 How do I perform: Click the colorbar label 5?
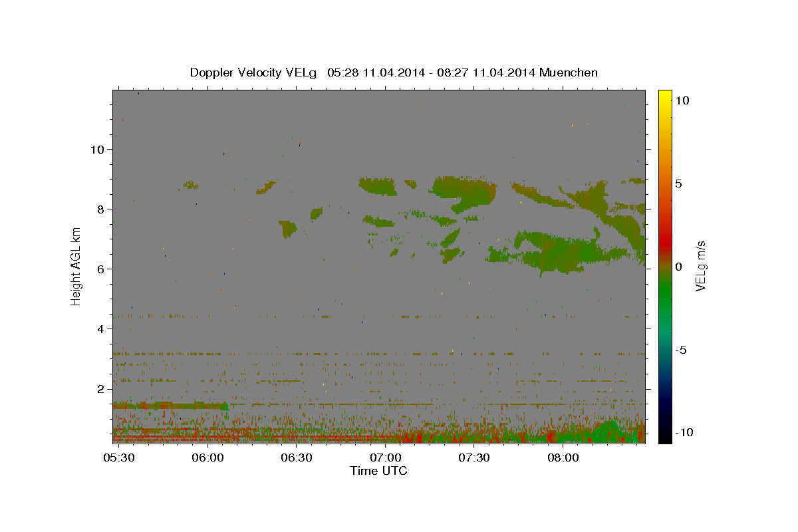click(678, 184)
